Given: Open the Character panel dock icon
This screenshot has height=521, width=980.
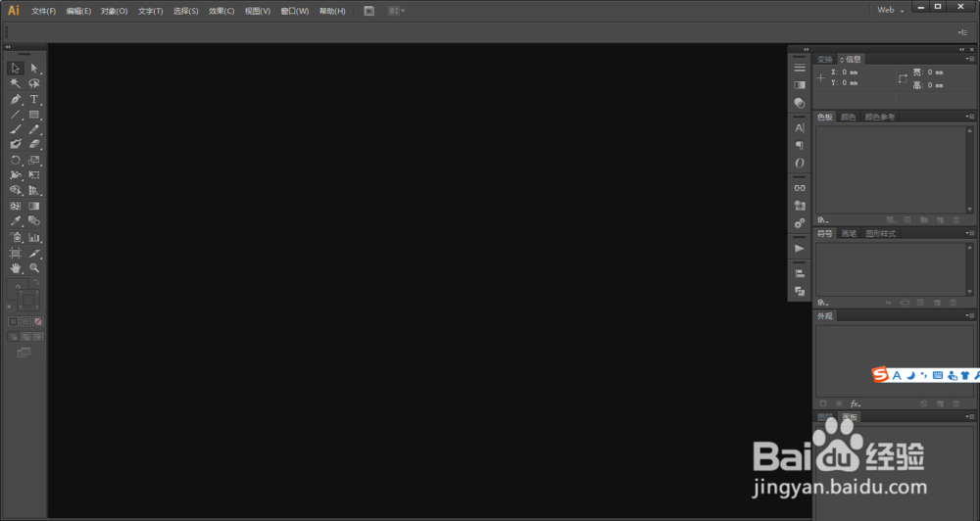Looking at the screenshot, I should (x=800, y=128).
